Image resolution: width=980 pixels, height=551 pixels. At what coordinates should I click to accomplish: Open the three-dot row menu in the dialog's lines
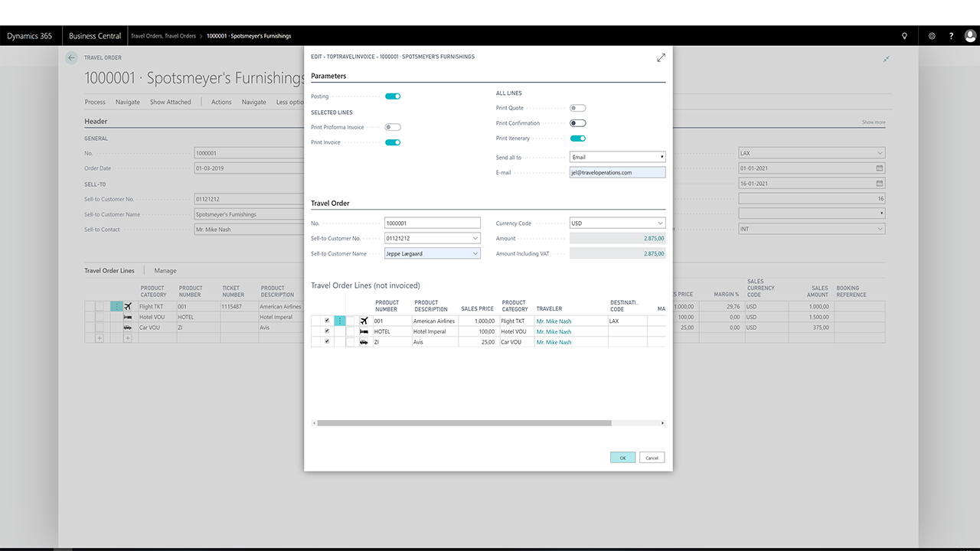340,321
